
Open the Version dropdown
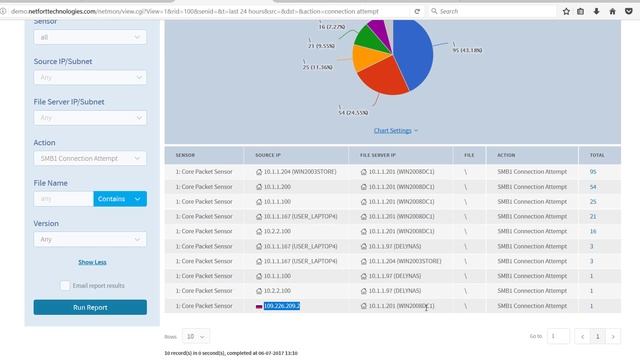[x=90, y=239]
